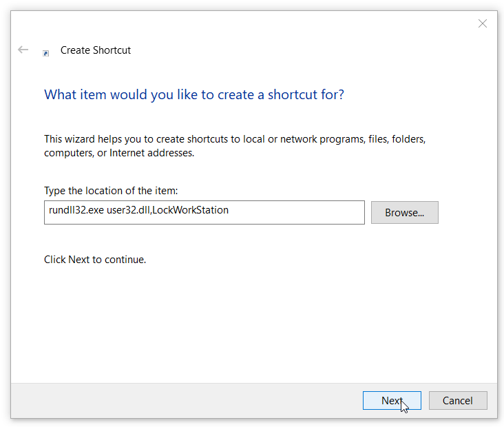Viewport: 504px width, 427px height.
Task: Click the empty end of the location field
Action: [295, 213]
